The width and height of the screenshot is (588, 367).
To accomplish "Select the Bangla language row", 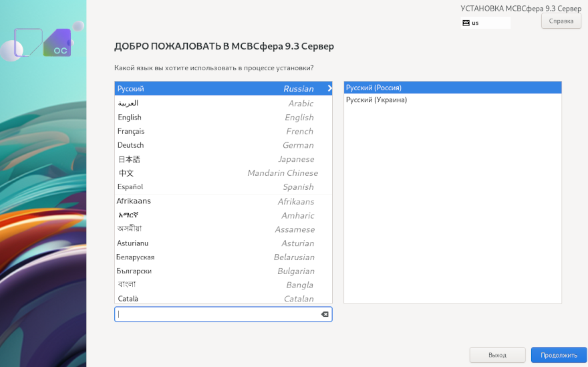I will click(223, 285).
